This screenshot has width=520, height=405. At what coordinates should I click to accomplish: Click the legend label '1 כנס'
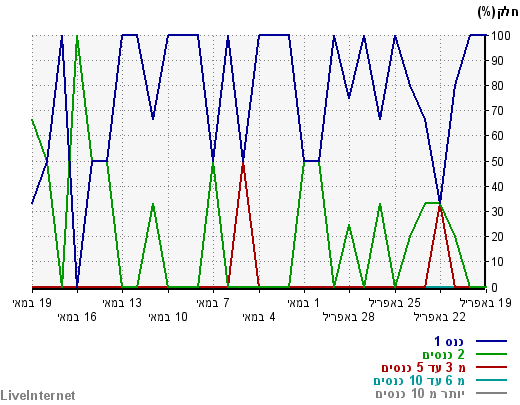pos(449,341)
